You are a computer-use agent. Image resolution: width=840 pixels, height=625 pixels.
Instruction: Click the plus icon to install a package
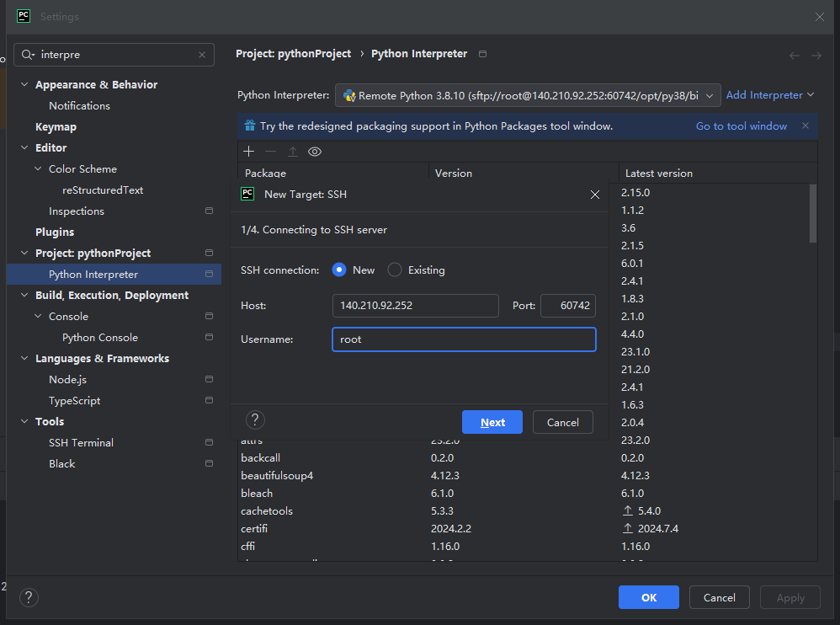[248, 152]
